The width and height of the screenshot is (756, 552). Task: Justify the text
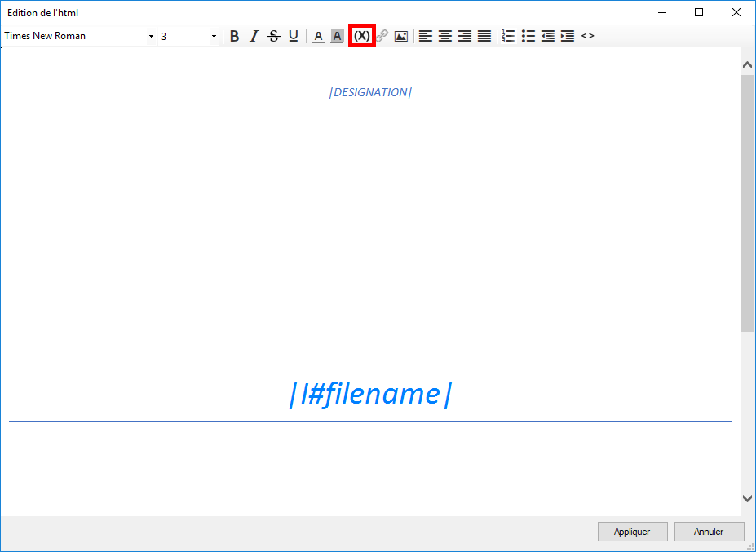(484, 36)
